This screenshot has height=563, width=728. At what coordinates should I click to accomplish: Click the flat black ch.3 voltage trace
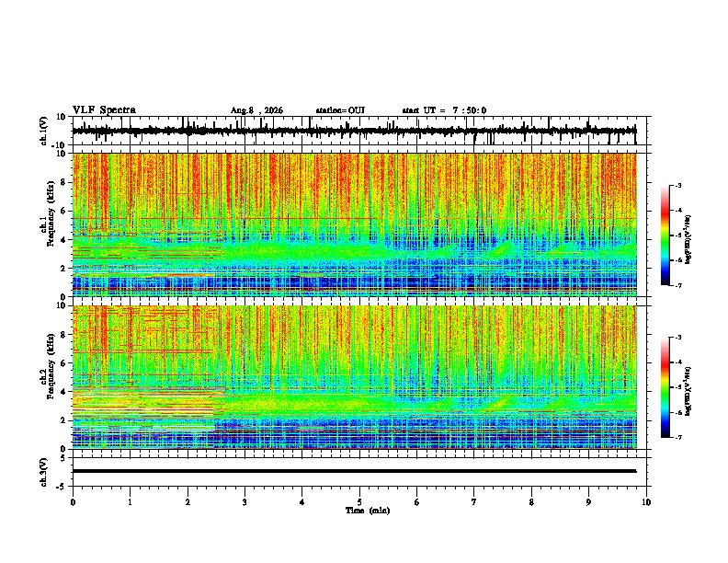tap(354, 471)
